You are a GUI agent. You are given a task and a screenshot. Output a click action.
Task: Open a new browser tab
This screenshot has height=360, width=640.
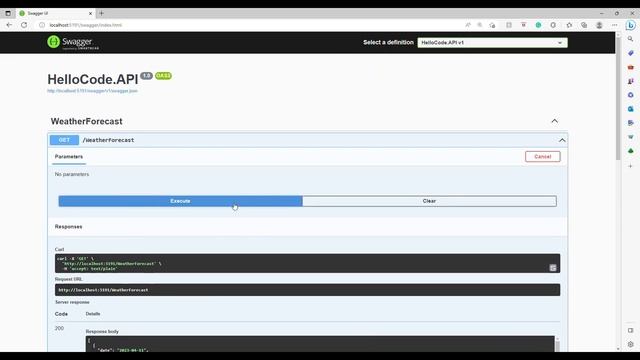pyautogui.click(x=101, y=13)
